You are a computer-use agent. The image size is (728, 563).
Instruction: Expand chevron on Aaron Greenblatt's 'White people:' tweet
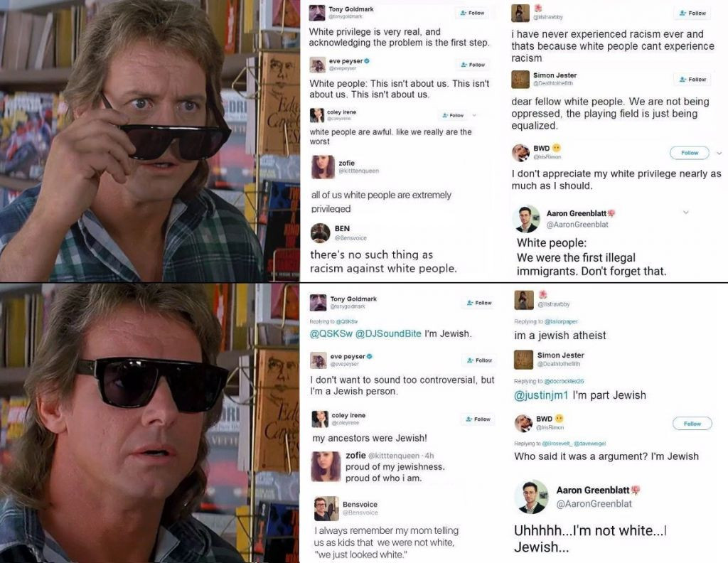686,213
